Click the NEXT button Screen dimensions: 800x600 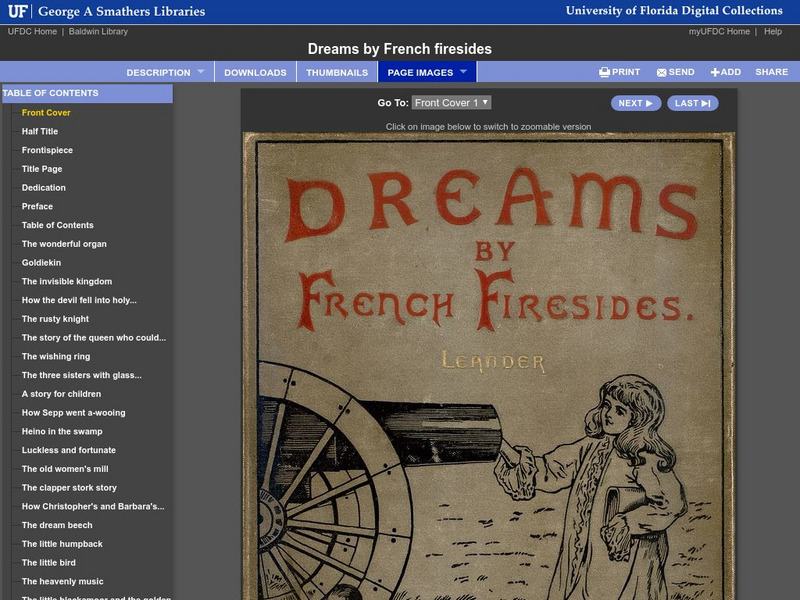coord(636,102)
